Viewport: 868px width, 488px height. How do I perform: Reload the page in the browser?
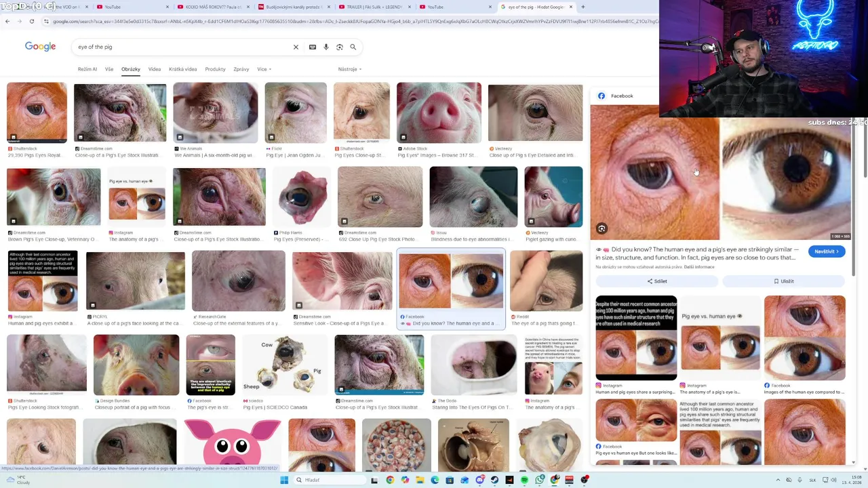pyautogui.click(x=31, y=21)
